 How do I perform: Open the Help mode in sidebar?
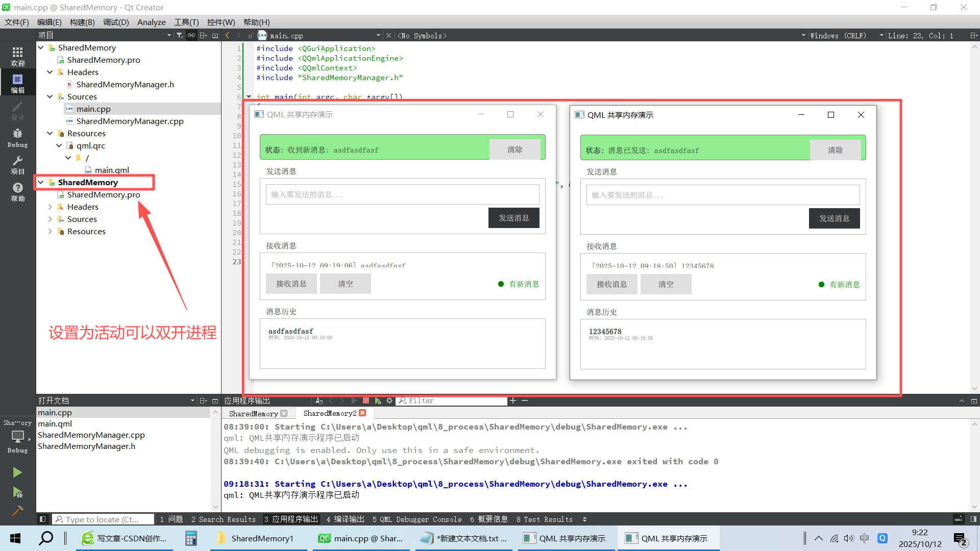17,191
